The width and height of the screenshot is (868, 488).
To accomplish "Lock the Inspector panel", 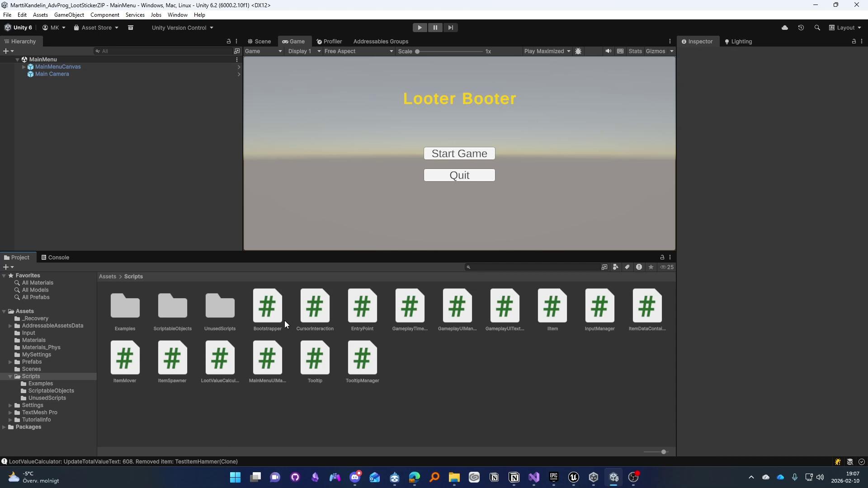I will point(854,42).
